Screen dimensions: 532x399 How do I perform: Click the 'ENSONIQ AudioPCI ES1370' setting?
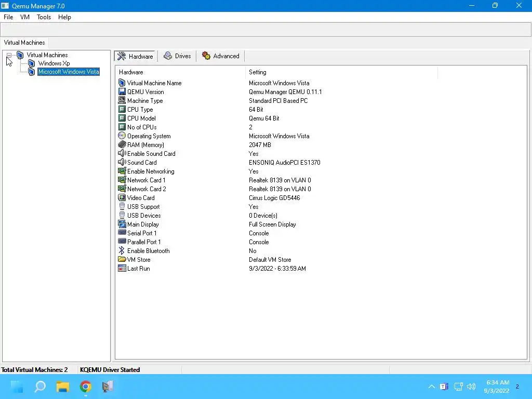284,163
